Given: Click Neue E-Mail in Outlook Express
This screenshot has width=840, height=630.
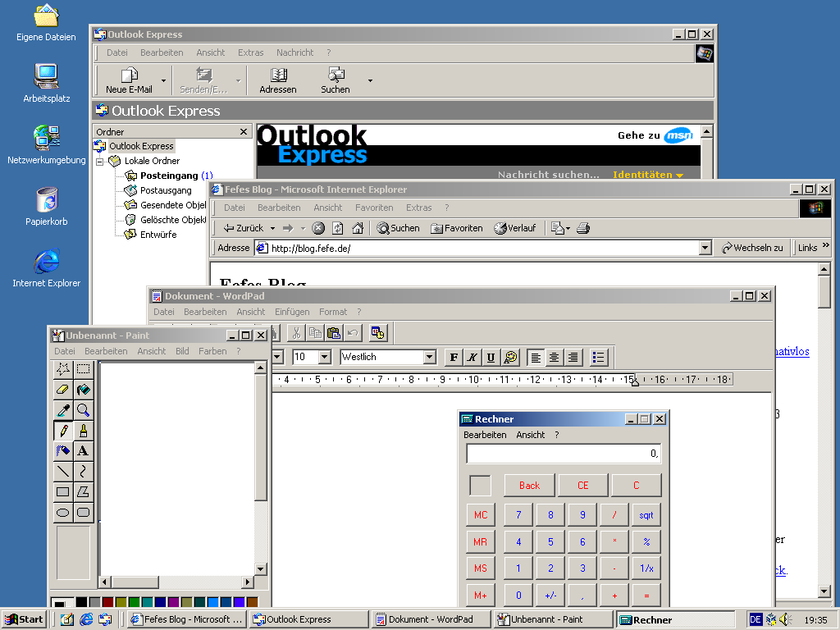Looking at the screenshot, I should 129,80.
